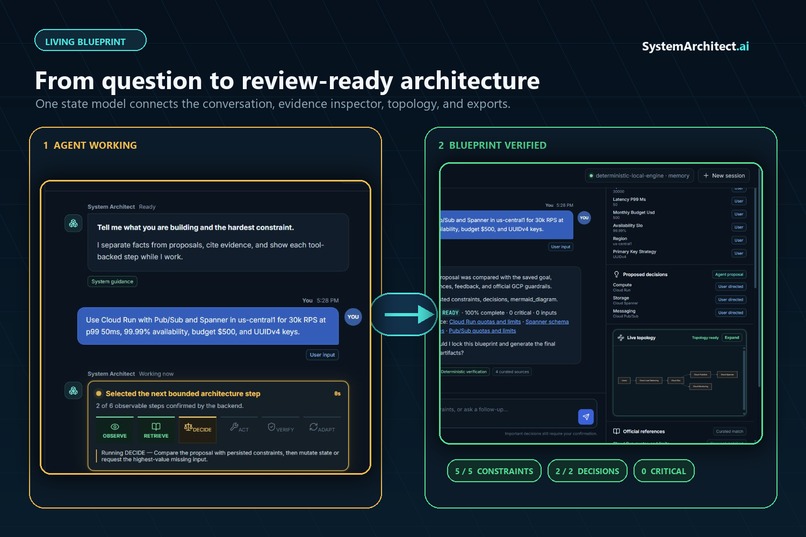
Task: Select the VERIFY shield step icon
Action: [x=271, y=427]
